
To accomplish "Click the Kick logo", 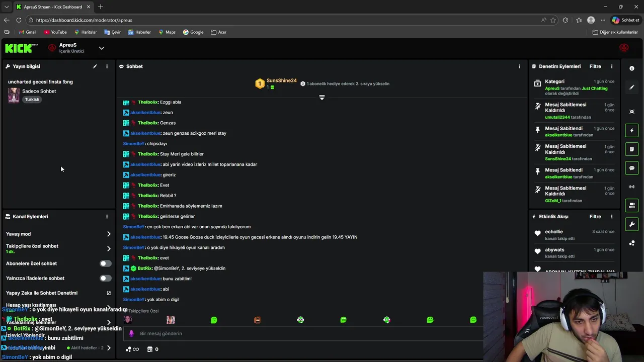I will click(21, 48).
